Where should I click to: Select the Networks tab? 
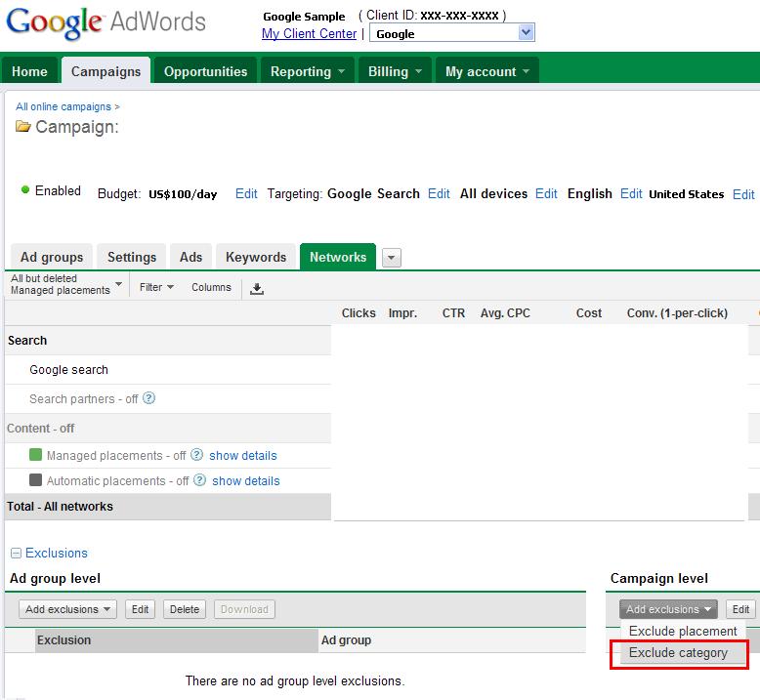(x=338, y=257)
